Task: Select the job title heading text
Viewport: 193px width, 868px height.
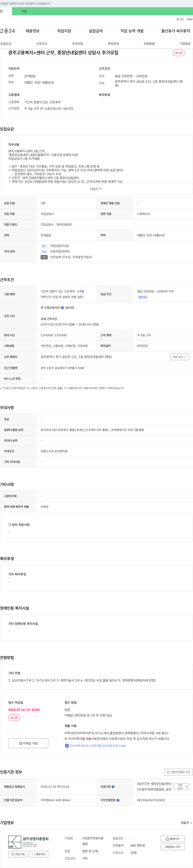Action: point(63,53)
